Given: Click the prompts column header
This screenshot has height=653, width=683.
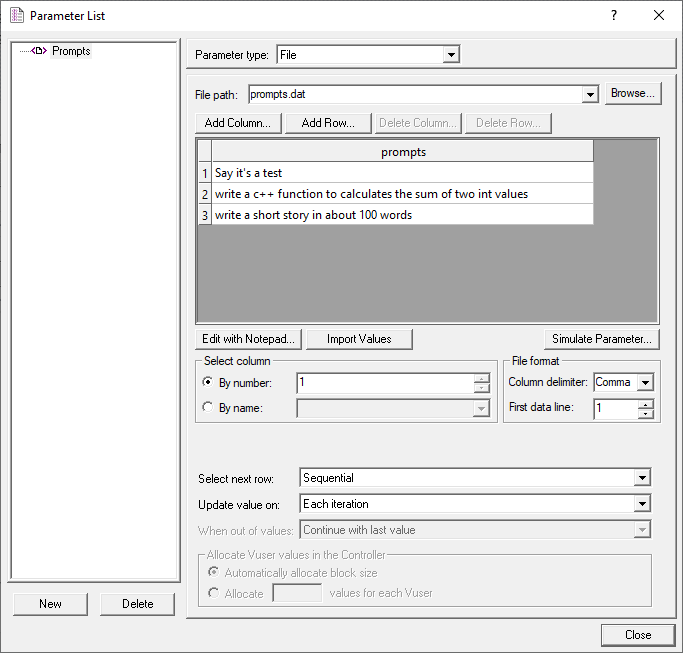Looking at the screenshot, I should (402, 152).
